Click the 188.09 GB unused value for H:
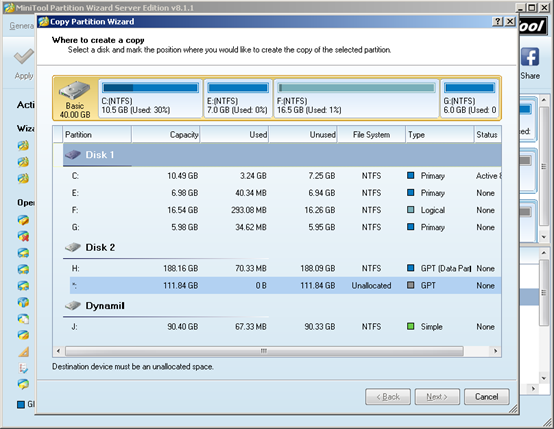The image size is (554, 429). coord(318,268)
